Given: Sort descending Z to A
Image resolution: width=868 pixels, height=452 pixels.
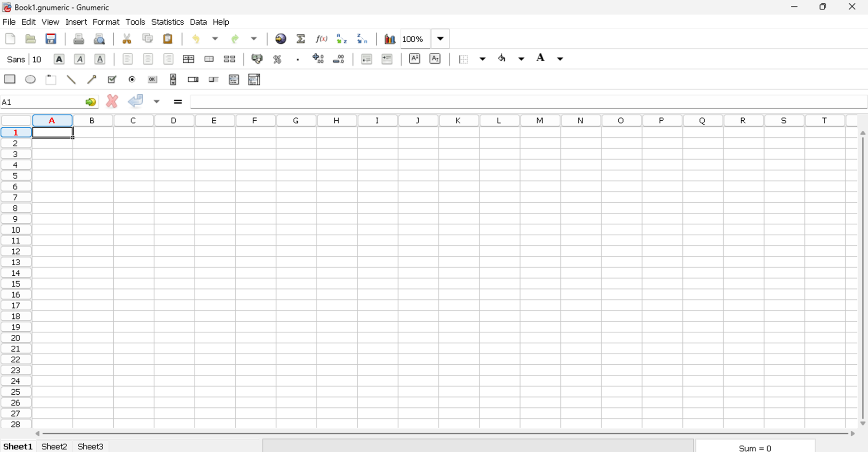Looking at the screenshot, I should tap(362, 39).
